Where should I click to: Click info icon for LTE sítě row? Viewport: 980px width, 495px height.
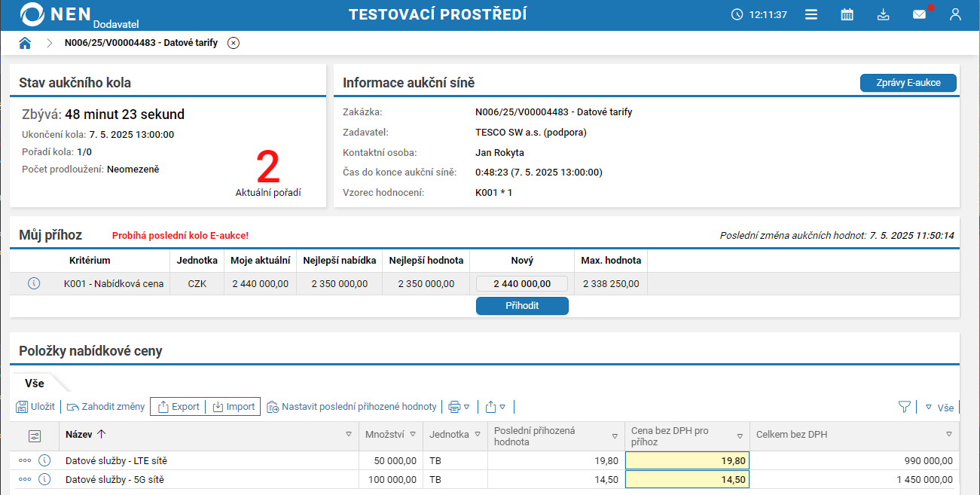click(x=44, y=460)
